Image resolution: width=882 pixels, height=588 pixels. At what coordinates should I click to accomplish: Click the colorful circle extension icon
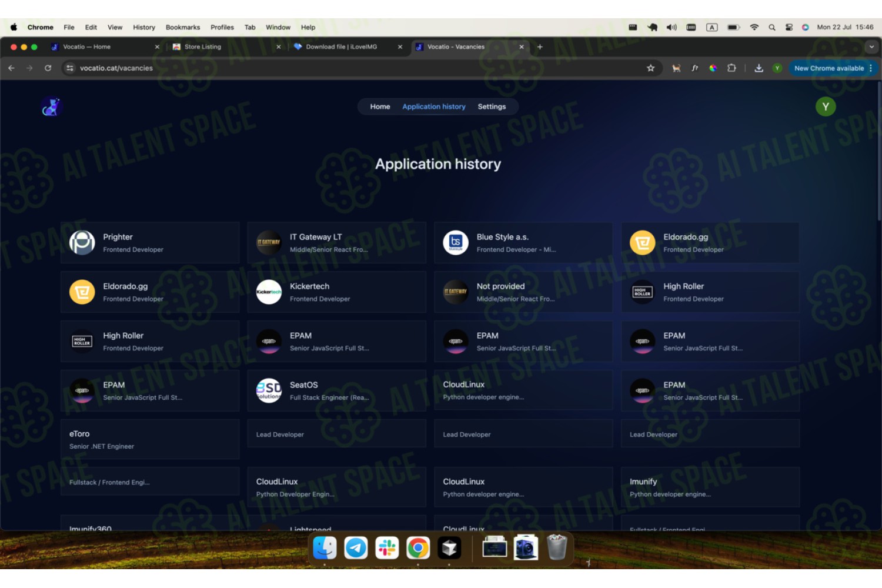(713, 68)
